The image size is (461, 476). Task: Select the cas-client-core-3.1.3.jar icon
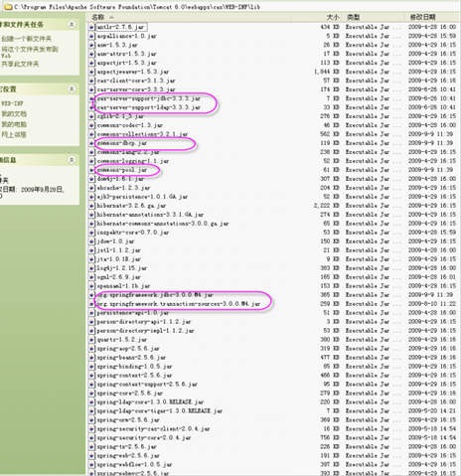(x=92, y=80)
